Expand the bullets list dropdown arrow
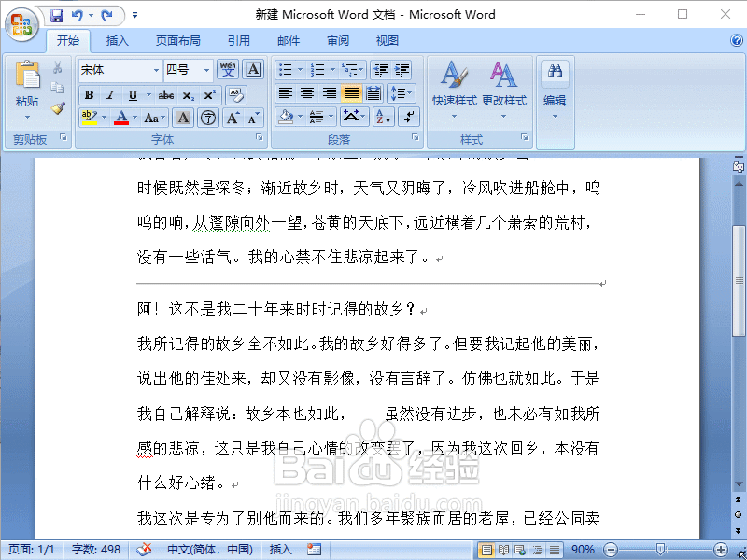This screenshot has width=747, height=560. (300, 69)
